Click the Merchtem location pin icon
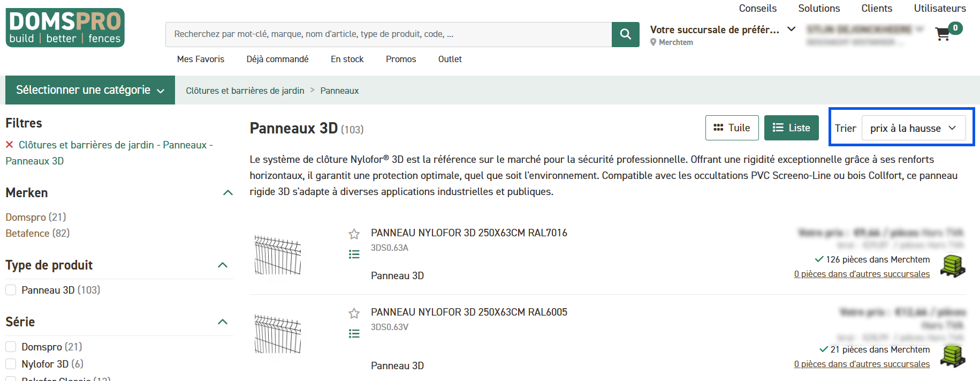Screen dimensions: 980x381 (653, 42)
